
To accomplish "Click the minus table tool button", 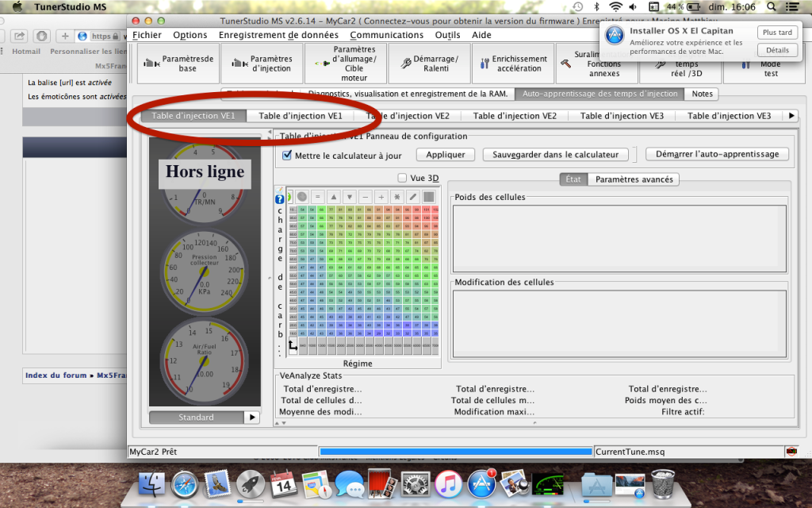I will 366,197.
